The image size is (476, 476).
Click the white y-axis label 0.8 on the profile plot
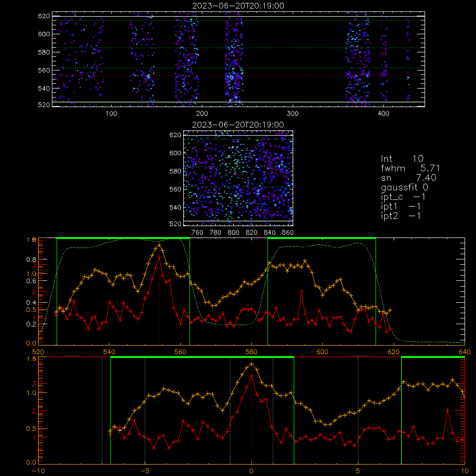(31, 259)
